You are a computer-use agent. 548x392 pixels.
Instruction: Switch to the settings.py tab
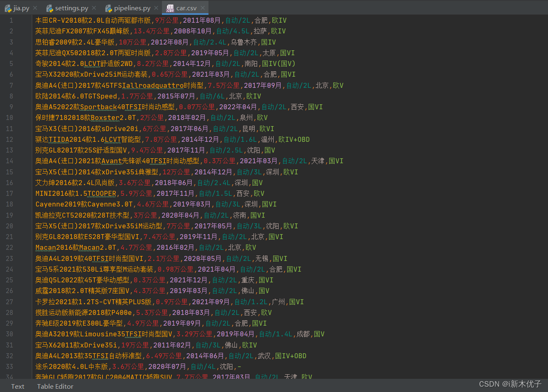pos(71,8)
